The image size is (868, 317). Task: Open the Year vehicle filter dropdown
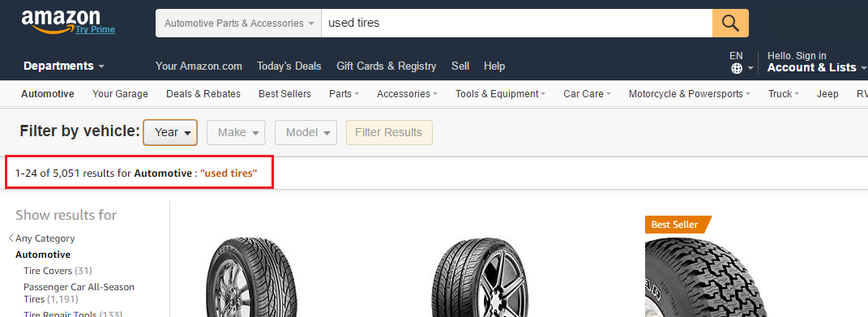[x=170, y=132]
